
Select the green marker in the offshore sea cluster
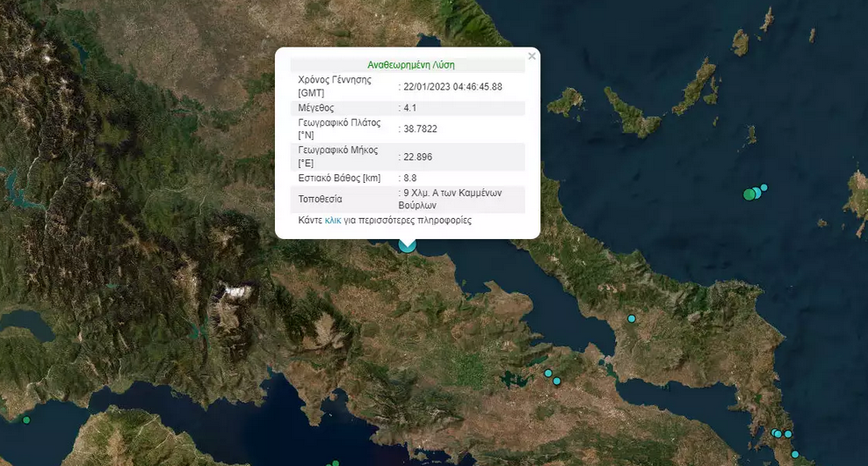[749, 194]
